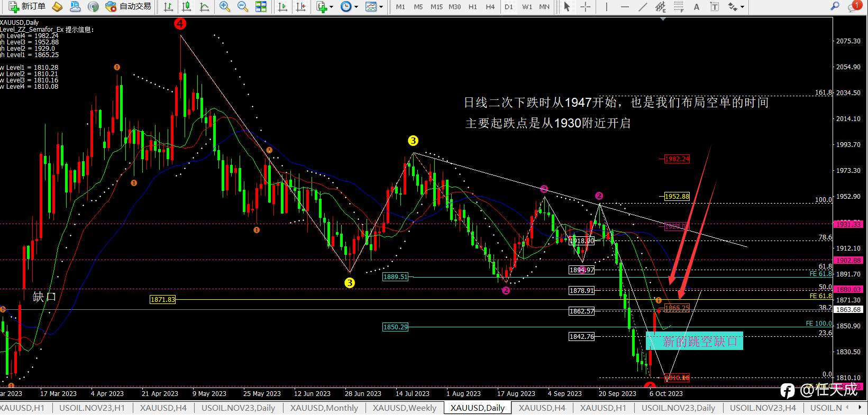Switch to XAUUSD,Weekly tab
Viewport: 868px width, 415px height.
[x=405, y=408]
